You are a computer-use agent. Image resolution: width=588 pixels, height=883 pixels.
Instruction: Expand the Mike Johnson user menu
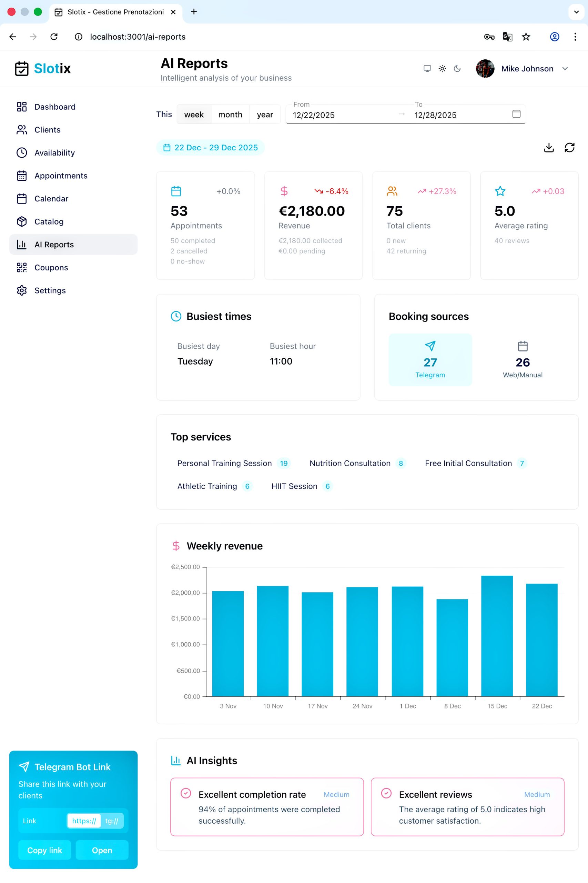565,69
